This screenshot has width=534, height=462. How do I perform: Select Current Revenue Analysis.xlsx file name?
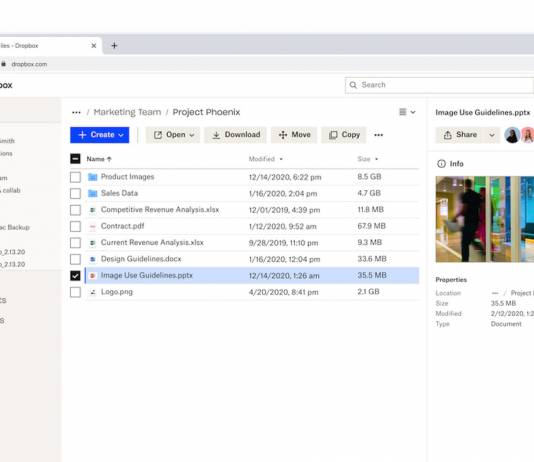click(152, 242)
